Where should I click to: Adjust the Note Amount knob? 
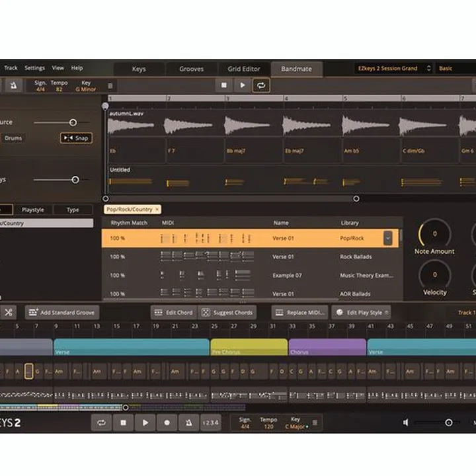click(x=435, y=234)
